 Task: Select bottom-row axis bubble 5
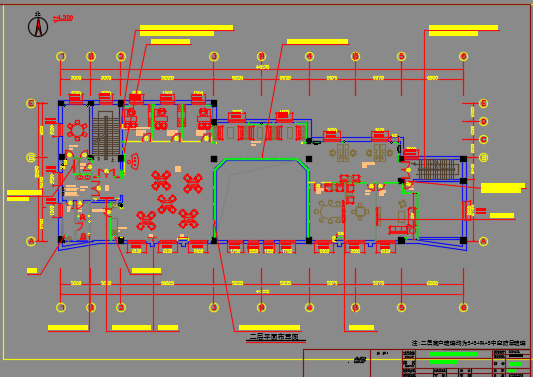[x=401, y=308]
